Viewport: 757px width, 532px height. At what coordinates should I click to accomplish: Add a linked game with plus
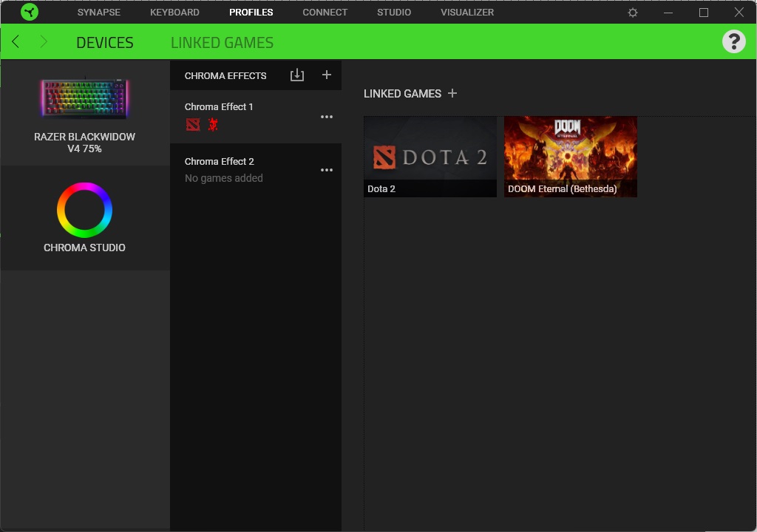tap(452, 93)
